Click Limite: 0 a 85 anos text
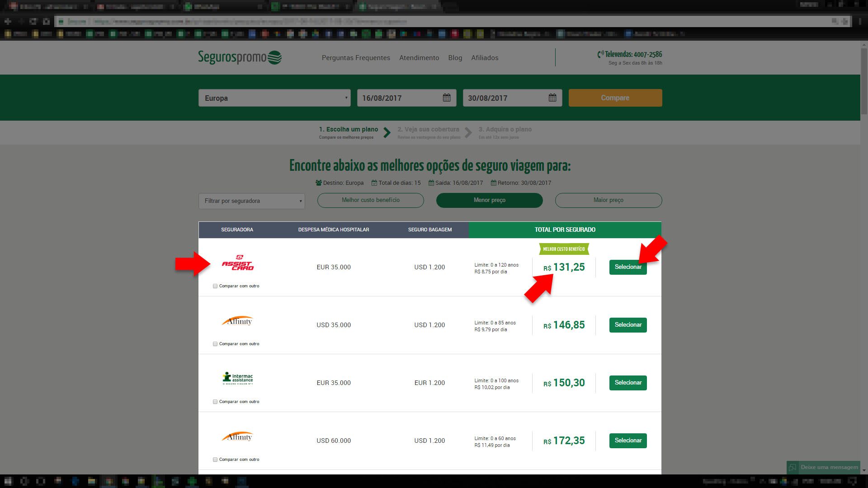Viewport: 868px width, 488px height. click(x=495, y=323)
